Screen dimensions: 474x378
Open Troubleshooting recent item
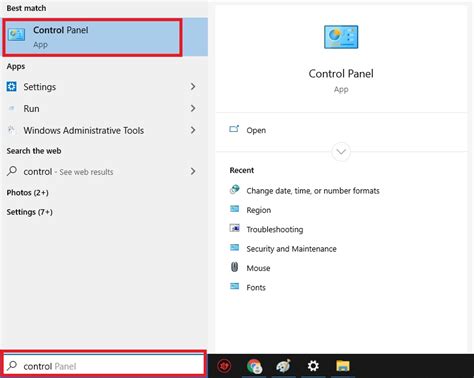(x=275, y=229)
